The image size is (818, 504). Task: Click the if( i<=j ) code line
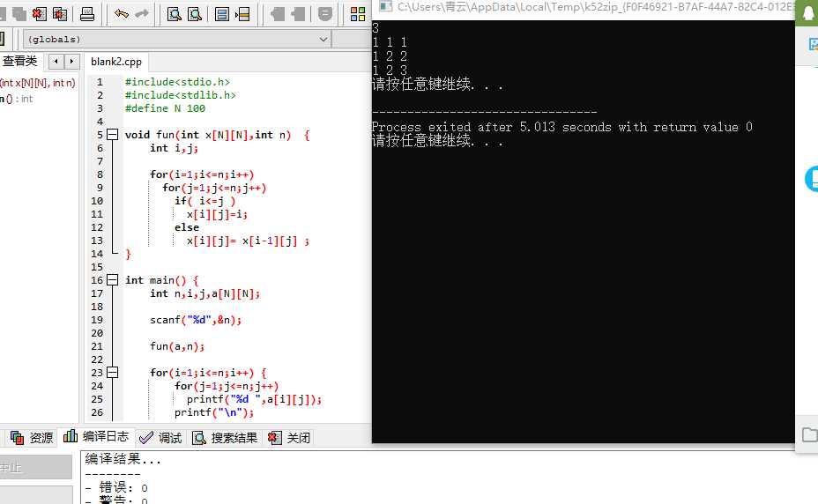[x=205, y=201]
